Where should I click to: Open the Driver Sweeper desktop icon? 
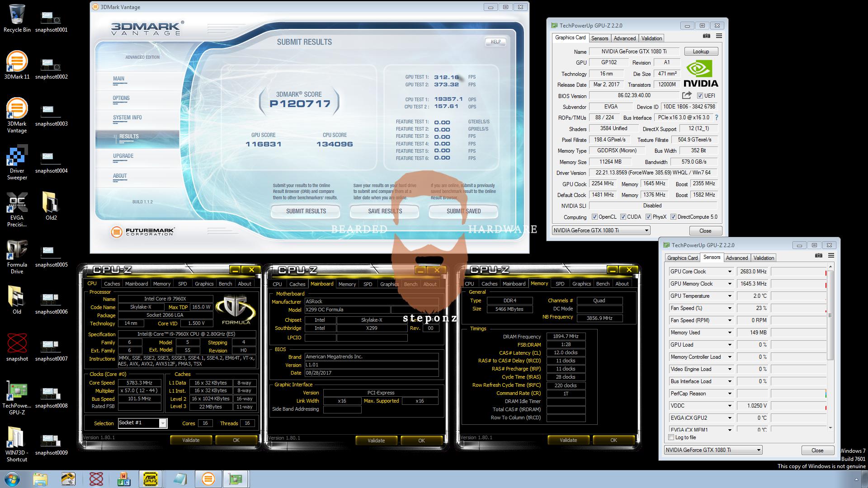[x=17, y=162]
